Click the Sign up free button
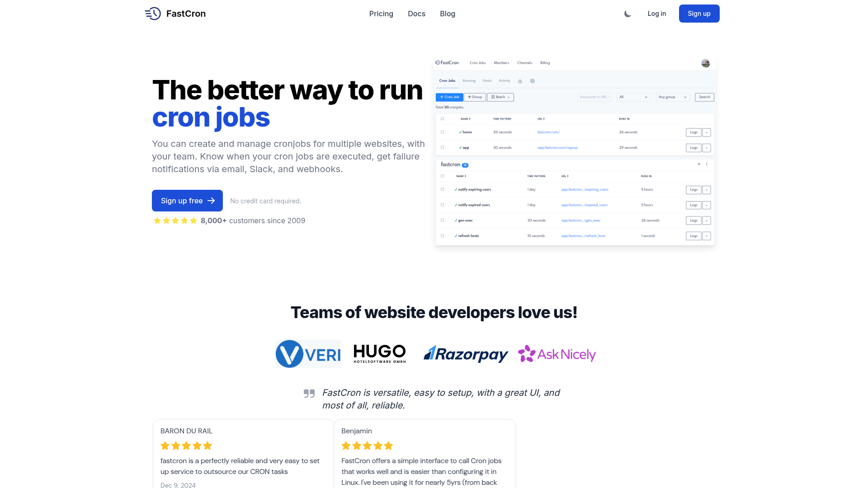This screenshot has width=868, height=488. 187,201
